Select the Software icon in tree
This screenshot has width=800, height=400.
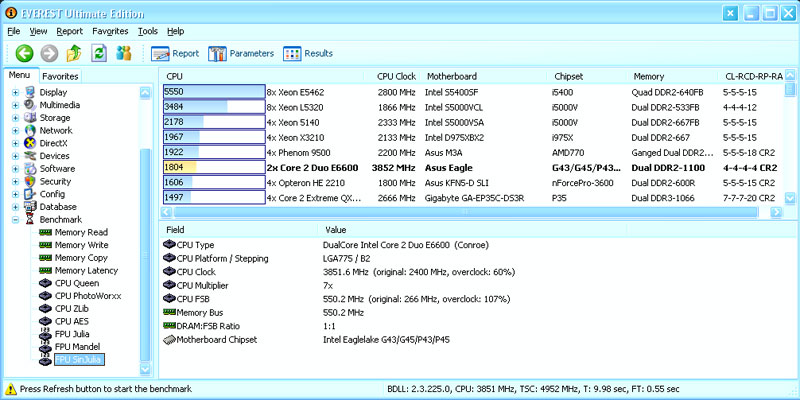(x=30, y=169)
